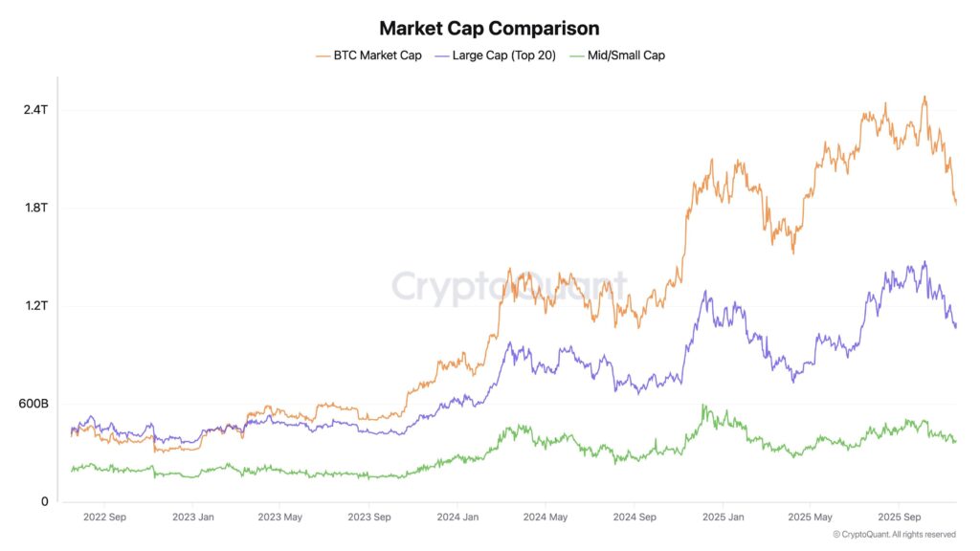Click the 2023 May x-axis date label

coord(279,518)
